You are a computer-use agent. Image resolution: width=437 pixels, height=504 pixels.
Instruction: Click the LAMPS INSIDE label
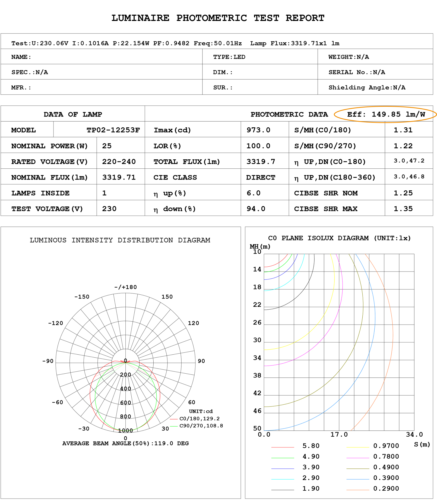[40, 193]
